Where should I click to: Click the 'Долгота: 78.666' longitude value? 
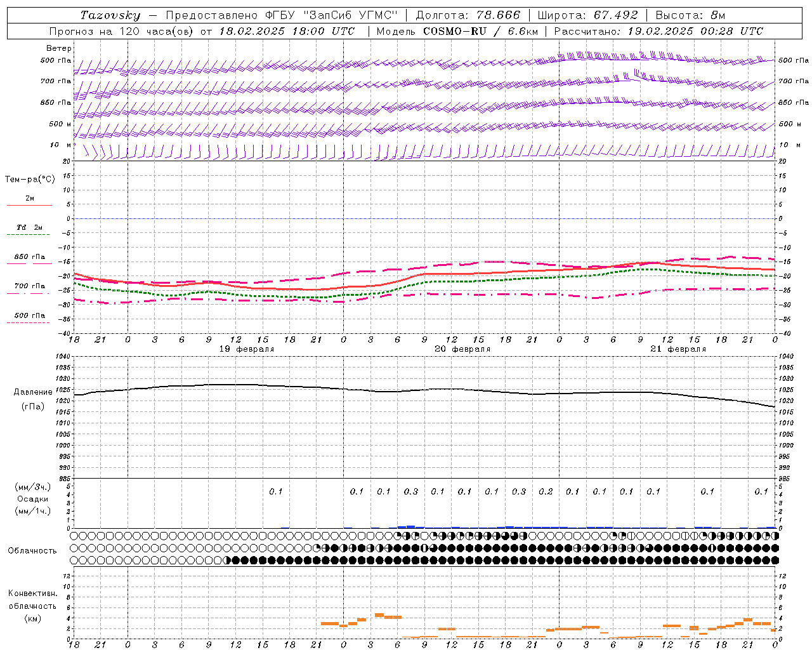[x=468, y=15]
